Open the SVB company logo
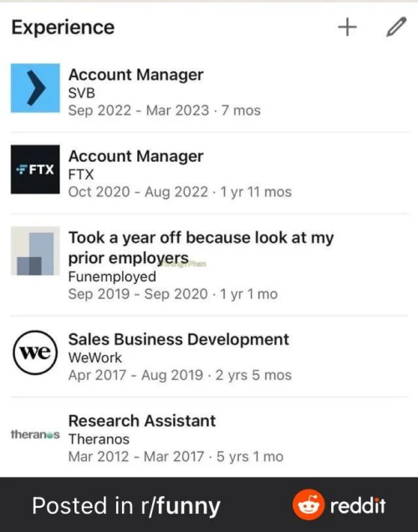418x532 pixels. coord(35,88)
